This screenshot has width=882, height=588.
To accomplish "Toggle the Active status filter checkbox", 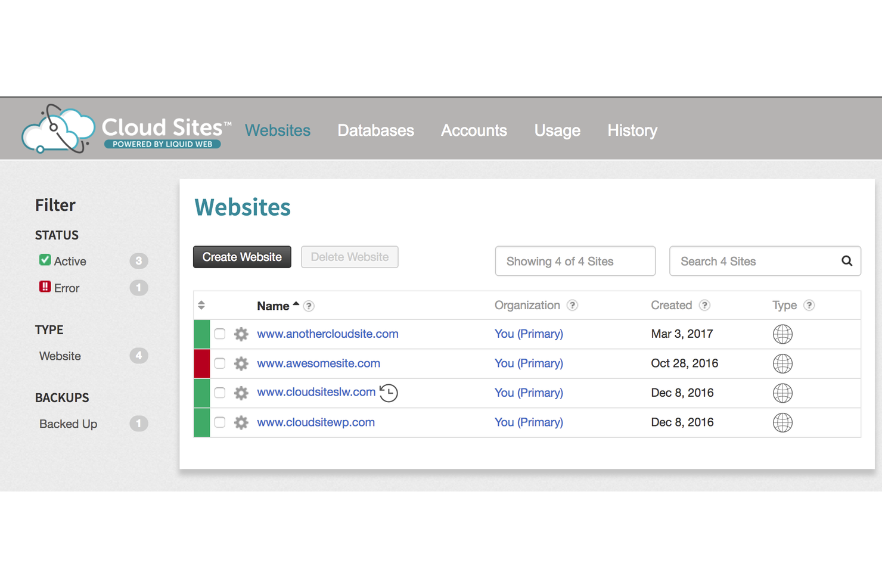I will click(45, 260).
